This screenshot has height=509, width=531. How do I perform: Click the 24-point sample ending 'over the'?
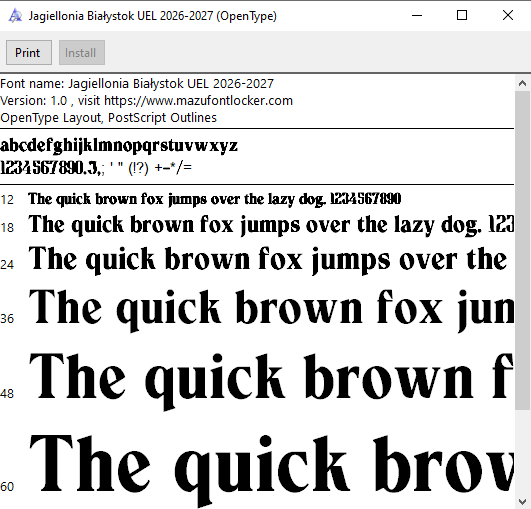[268, 260]
